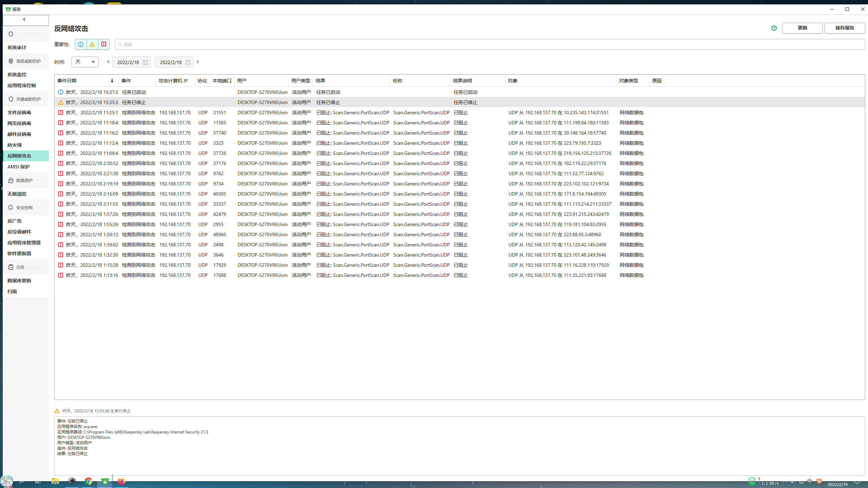Click the 更新 button

pos(802,28)
